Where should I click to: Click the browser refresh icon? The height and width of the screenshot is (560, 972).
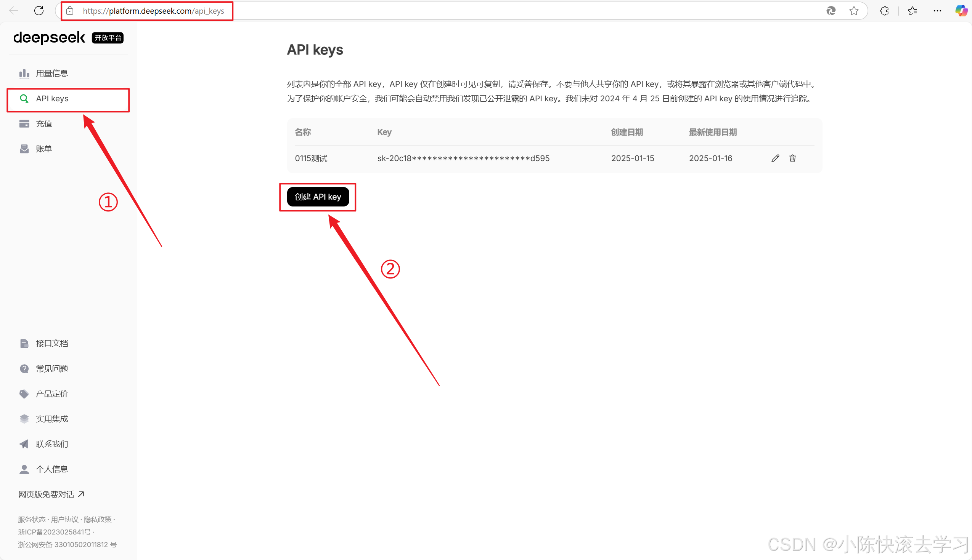[39, 11]
